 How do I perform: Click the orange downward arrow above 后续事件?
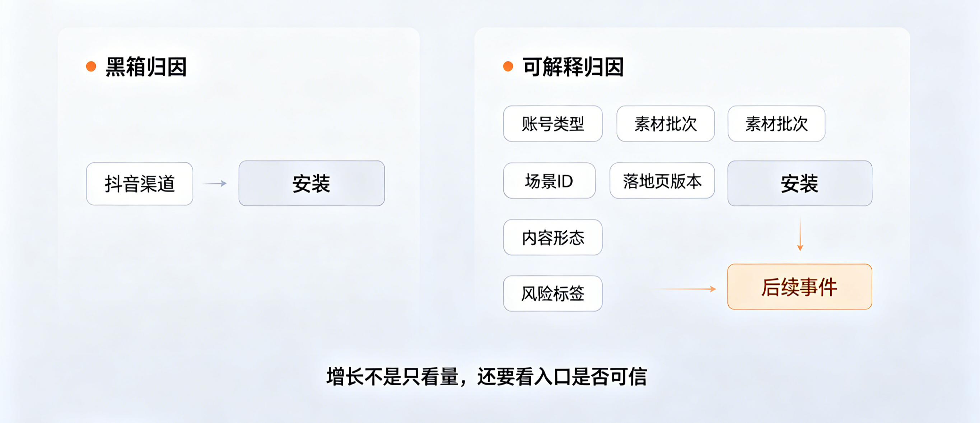(800, 235)
